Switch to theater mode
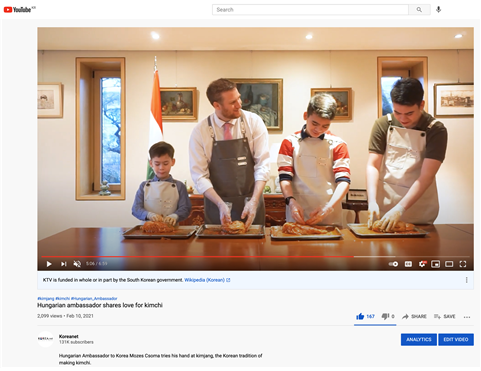 tap(449, 264)
